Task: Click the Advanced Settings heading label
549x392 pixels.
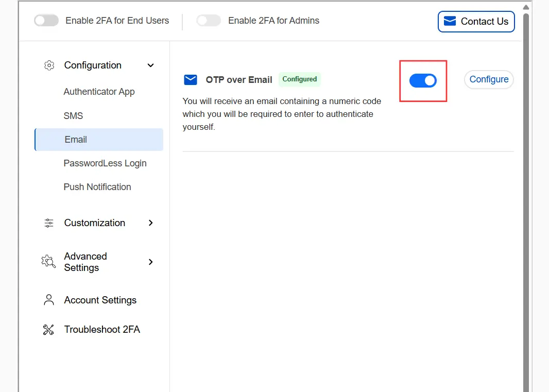Action: [x=85, y=262]
